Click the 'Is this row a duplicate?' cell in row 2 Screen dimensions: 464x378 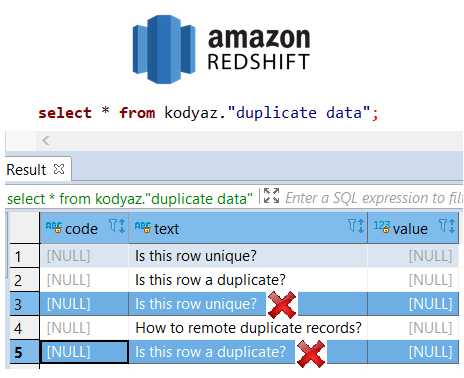pyautogui.click(x=248, y=280)
